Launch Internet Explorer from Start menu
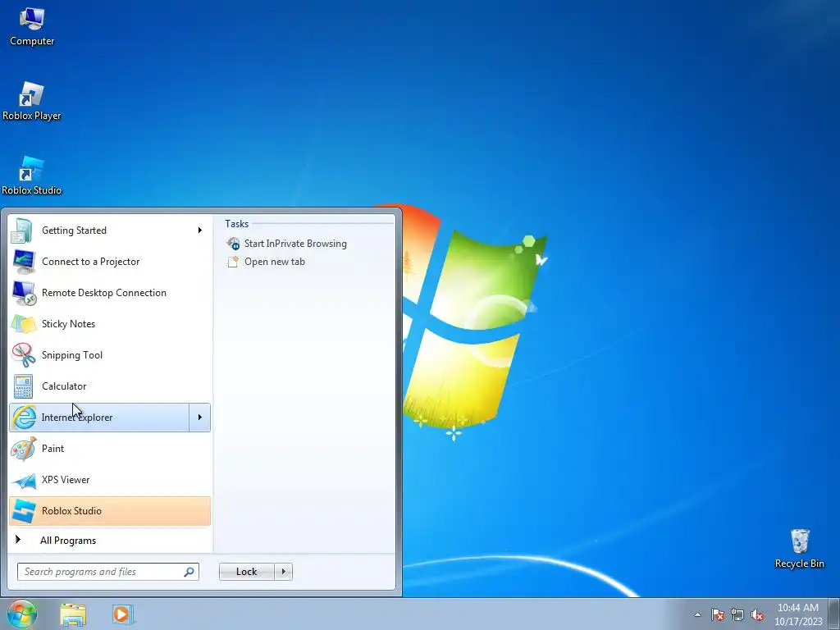840x630 pixels. coord(99,418)
